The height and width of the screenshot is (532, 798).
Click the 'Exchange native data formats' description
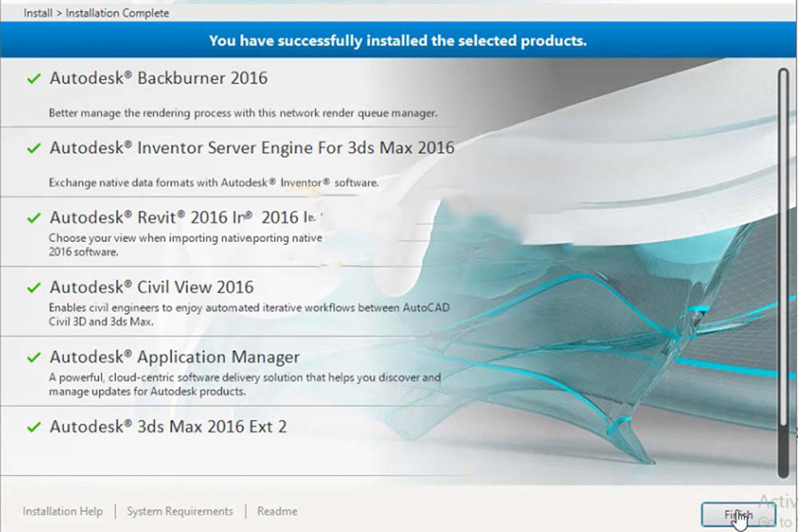click(214, 183)
